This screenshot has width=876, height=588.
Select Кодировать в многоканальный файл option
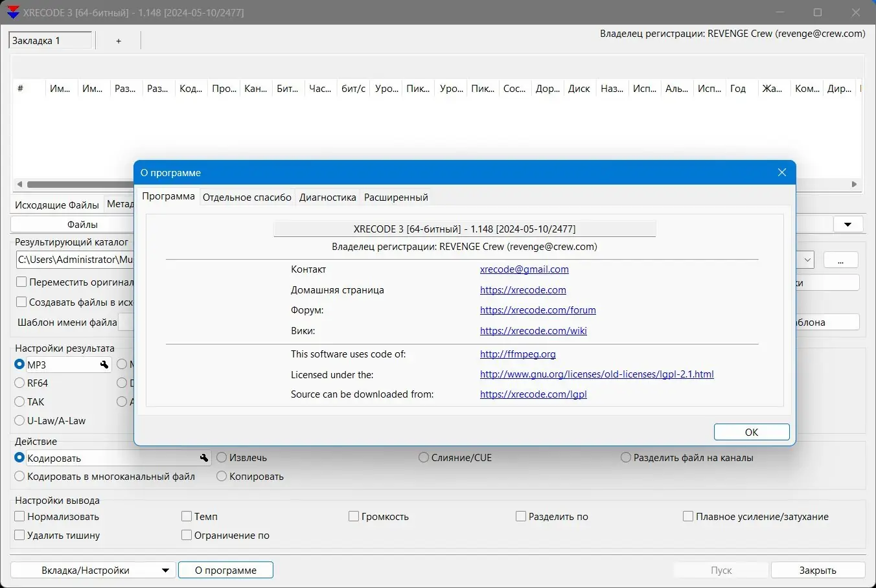(19, 477)
